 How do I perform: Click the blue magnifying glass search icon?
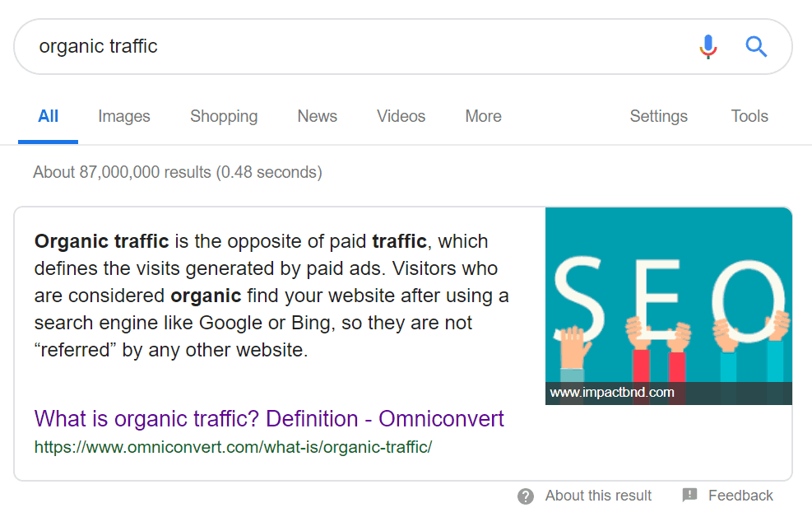(756, 46)
